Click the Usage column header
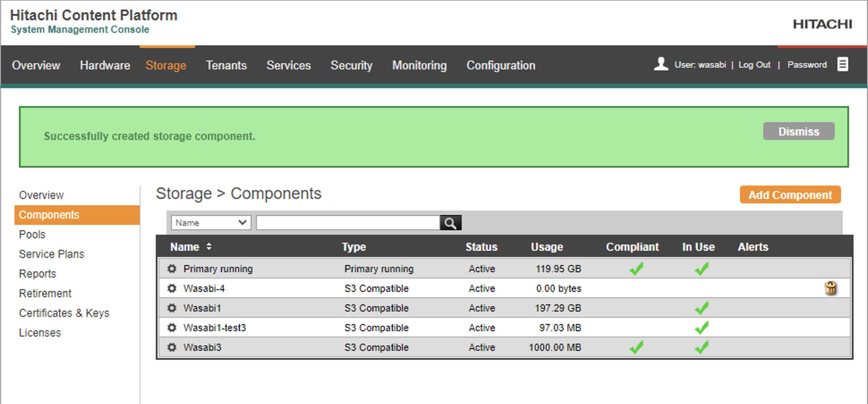This screenshot has width=868, height=404. coord(547,247)
